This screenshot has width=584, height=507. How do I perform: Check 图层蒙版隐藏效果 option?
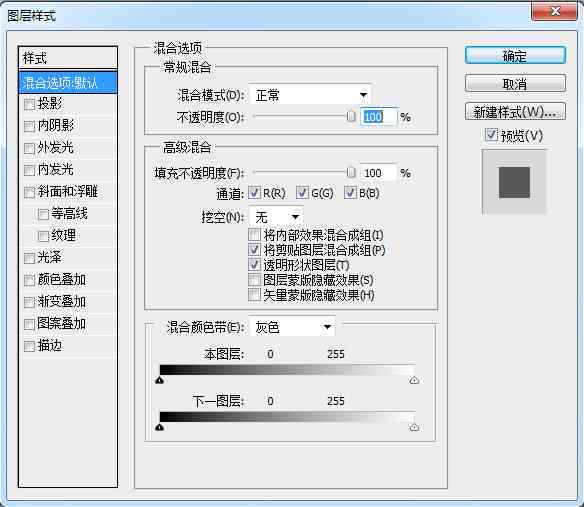pos(254,280)
